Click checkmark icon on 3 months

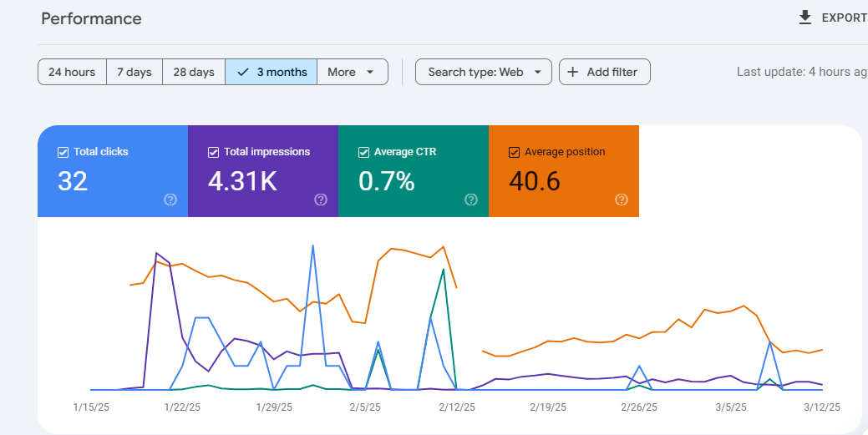pos(242,72)
